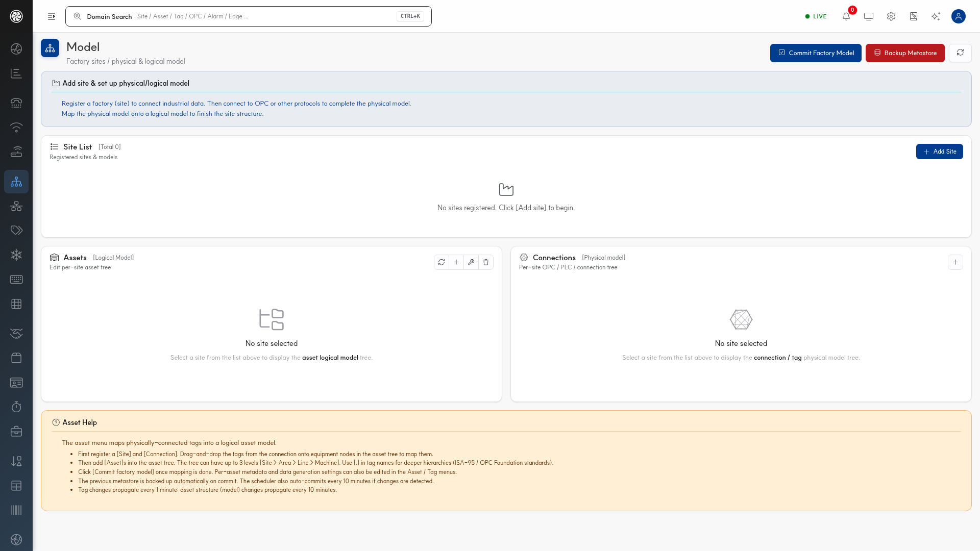This screenshot has width=980, height=551.
Task: Open the box package sidebar icon
Action: click(16, 358)
